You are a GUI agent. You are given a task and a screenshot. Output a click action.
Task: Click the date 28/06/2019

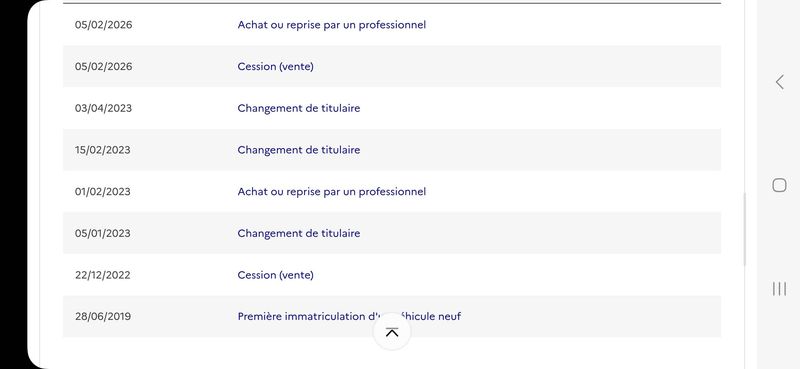click(x=103, y=316)
